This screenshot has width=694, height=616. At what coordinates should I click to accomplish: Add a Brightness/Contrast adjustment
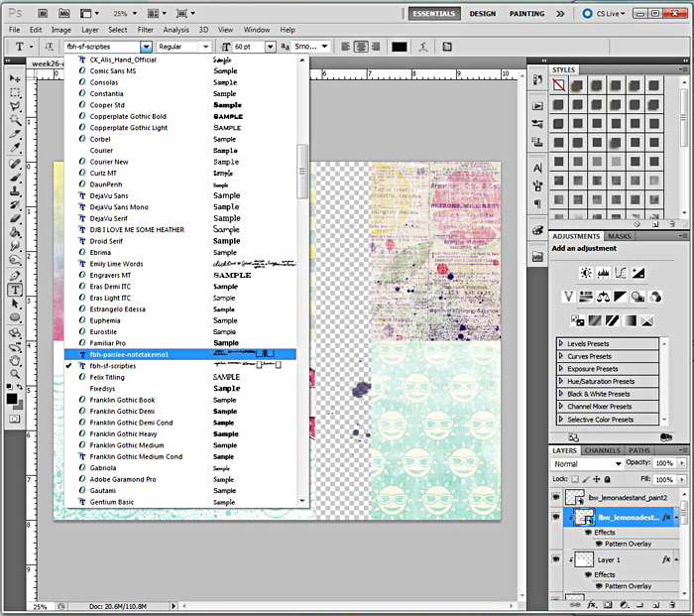[x=588, y=272]
